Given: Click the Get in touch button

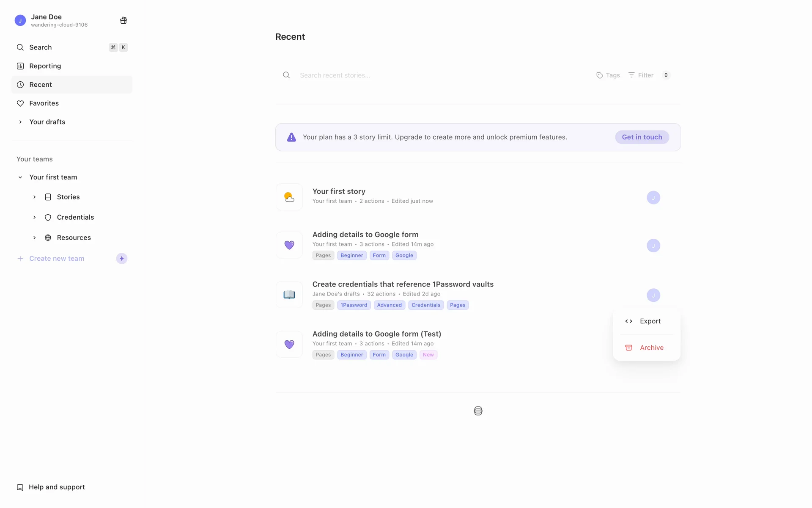Looking at the screenshot, I should pyautogui.click(x=642, y=137).
